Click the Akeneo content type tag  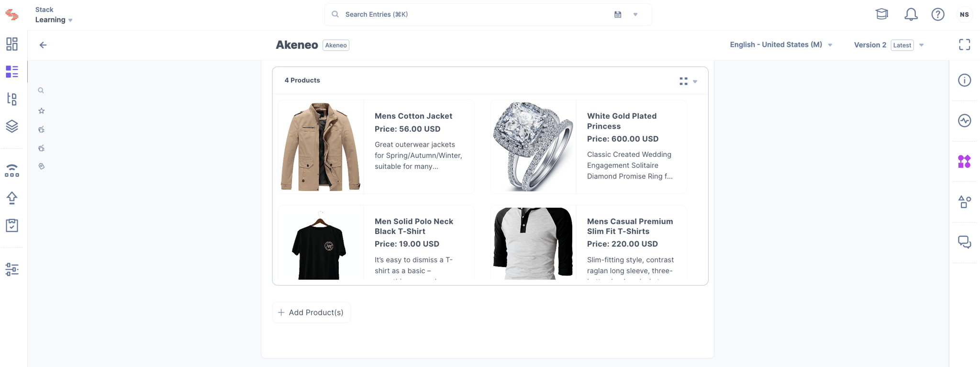[x=336, y=45]
